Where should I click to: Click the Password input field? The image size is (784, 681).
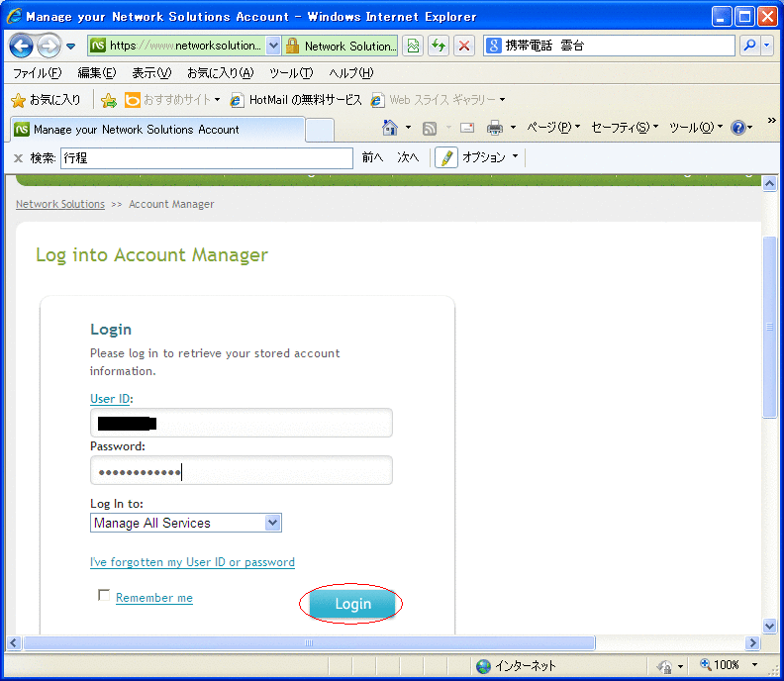241,470
